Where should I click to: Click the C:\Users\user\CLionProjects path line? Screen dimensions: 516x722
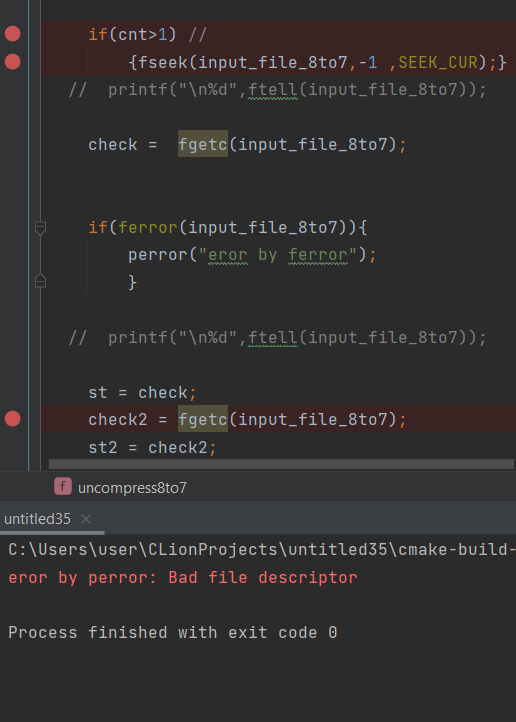(261, 549)
